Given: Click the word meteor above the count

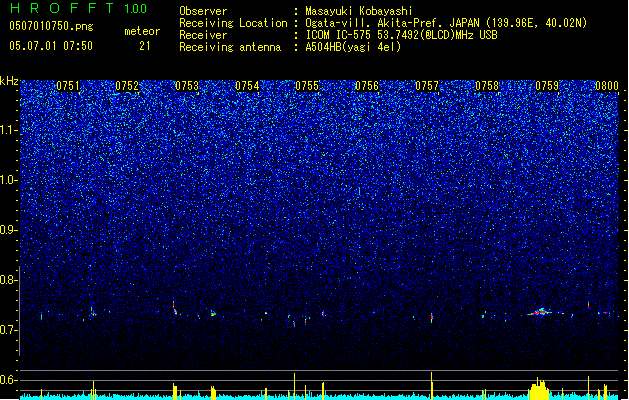Looking at the screenshot, I should (142, 31).
